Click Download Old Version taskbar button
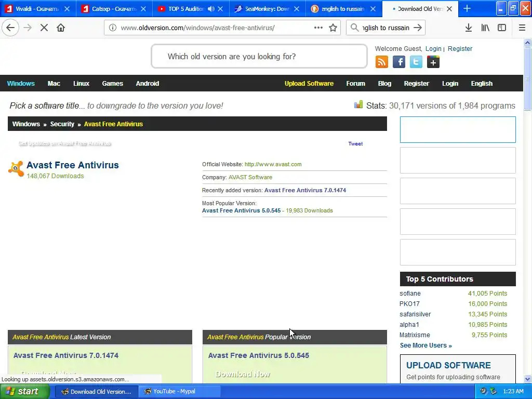This screenshot has height=399, width=532. [96, 392]
